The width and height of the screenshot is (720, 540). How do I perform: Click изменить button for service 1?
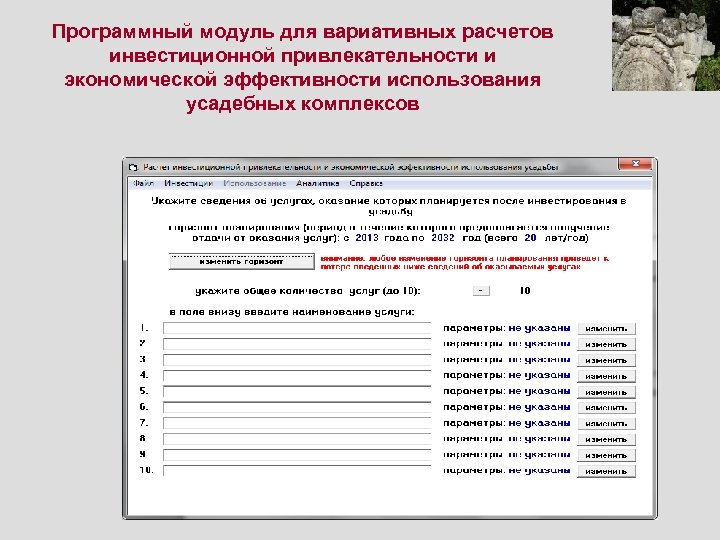coord(606,329)
